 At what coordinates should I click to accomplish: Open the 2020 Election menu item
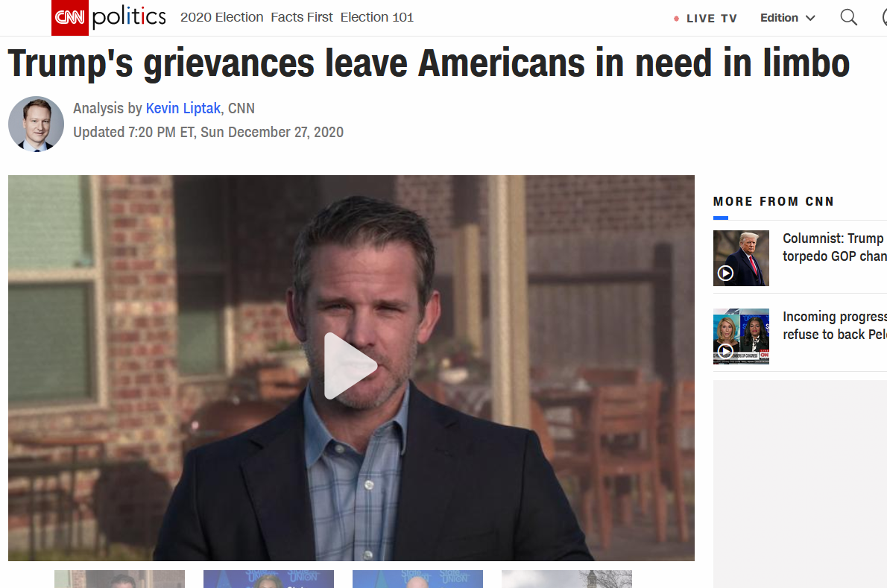222,18
